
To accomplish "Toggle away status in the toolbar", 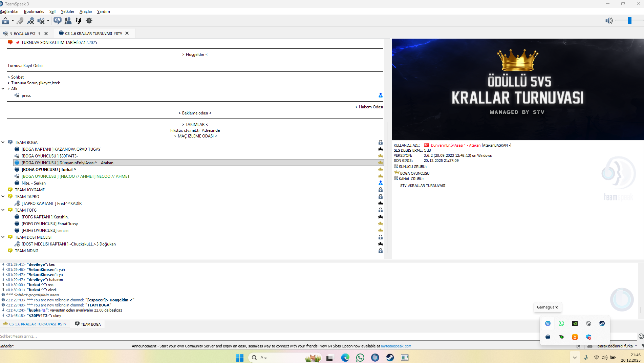I will point(20,21).
